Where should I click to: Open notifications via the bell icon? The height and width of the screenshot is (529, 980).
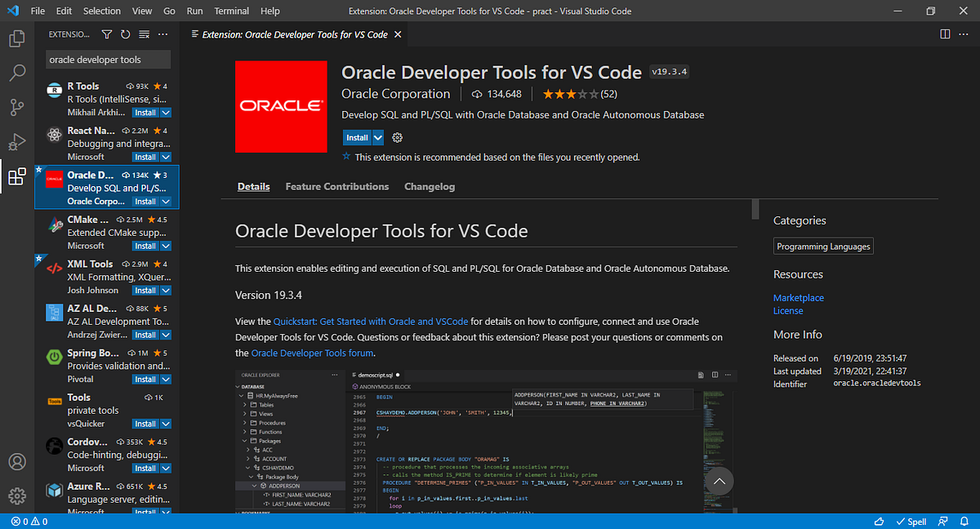tap(964, 521)
